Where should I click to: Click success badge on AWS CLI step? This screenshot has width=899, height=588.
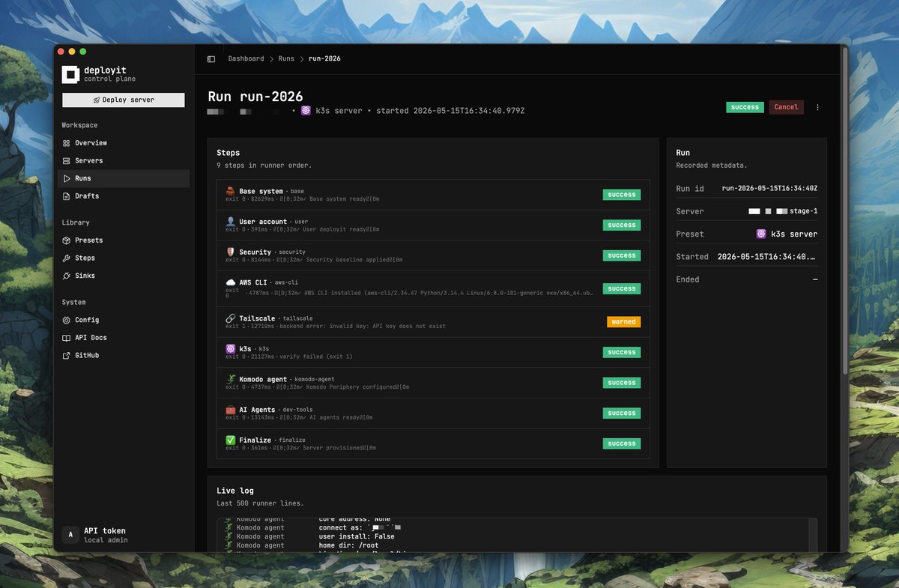click(622, 288)
